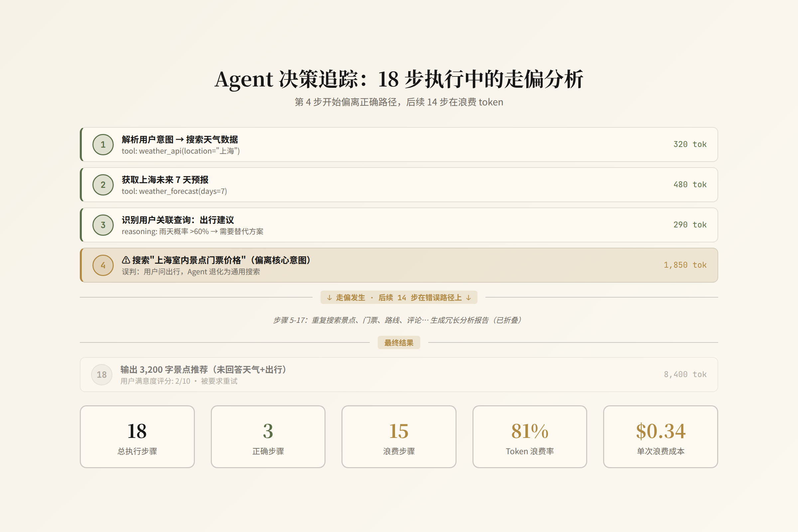Click the '1,850 tok' token count

685,265
